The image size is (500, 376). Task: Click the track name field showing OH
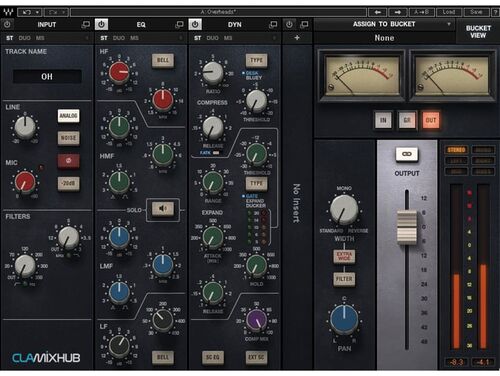coord(47,77)
